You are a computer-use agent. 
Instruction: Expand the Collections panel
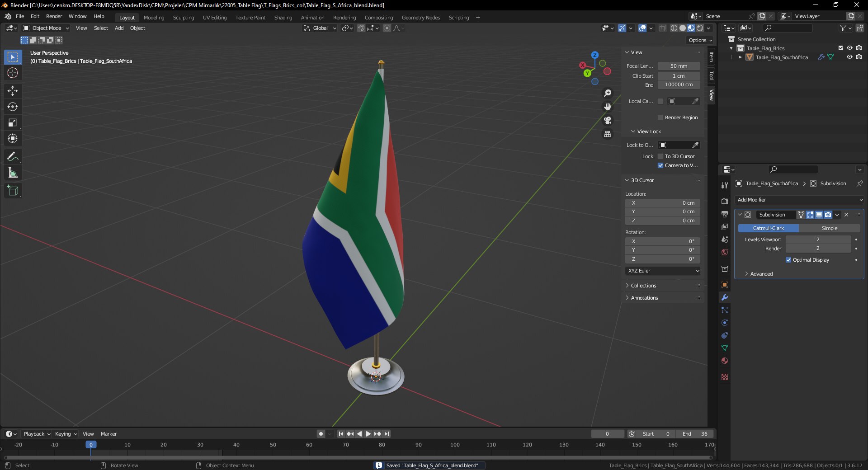click(643, 286)
